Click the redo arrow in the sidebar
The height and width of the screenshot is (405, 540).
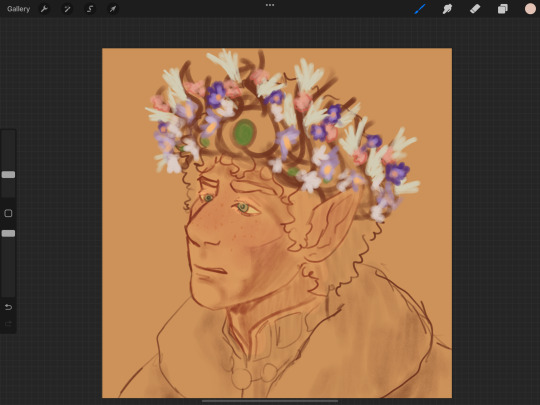coord(8,324)
